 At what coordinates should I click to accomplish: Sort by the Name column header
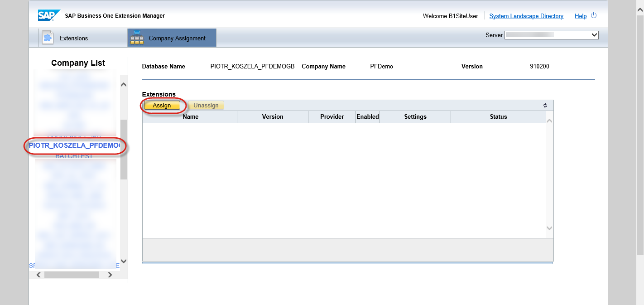(x=190, y=116)
